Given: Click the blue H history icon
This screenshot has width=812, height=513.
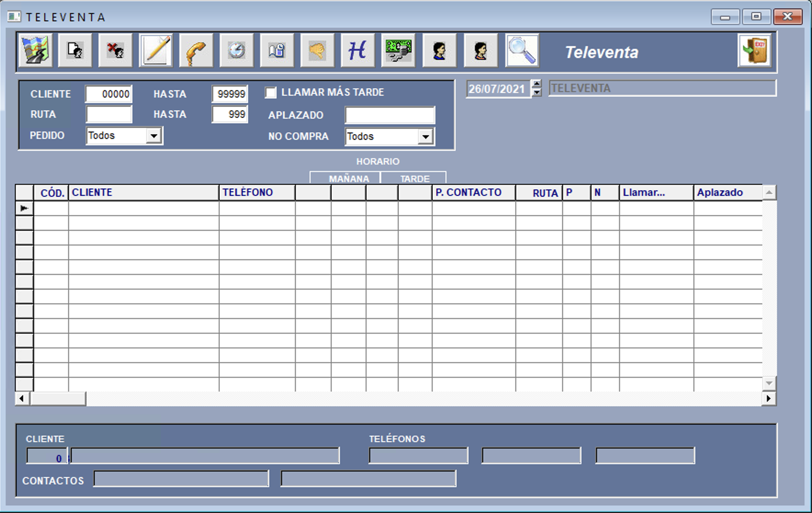Looking at the screenshot, I should (358, 51).
